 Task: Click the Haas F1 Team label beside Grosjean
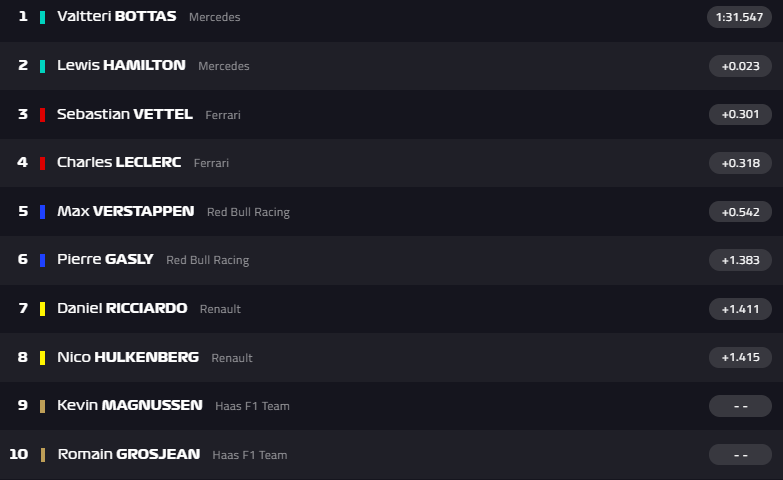pyautogui.click(x=249, y=455)
